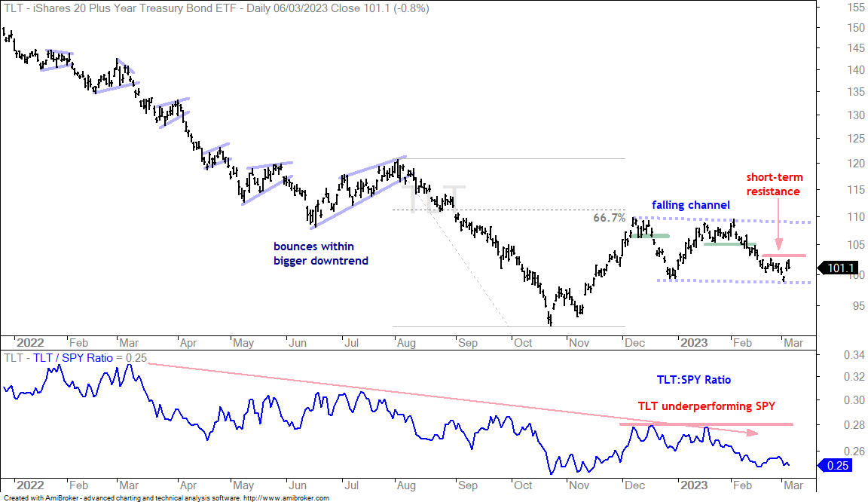Click the falling channel annotation text
Screen dimensions: 868x502
691,205
